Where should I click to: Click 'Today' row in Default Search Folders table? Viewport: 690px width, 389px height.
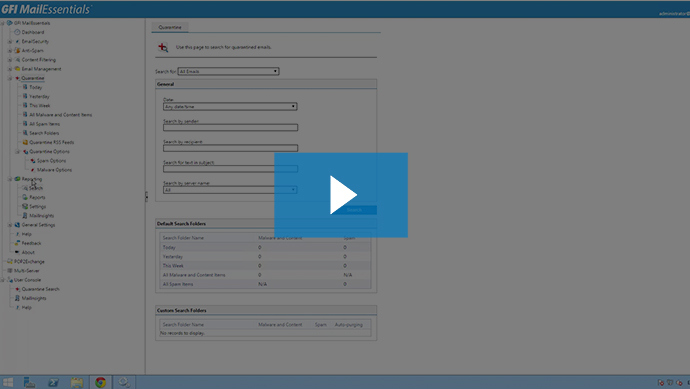tap(265, 248)
